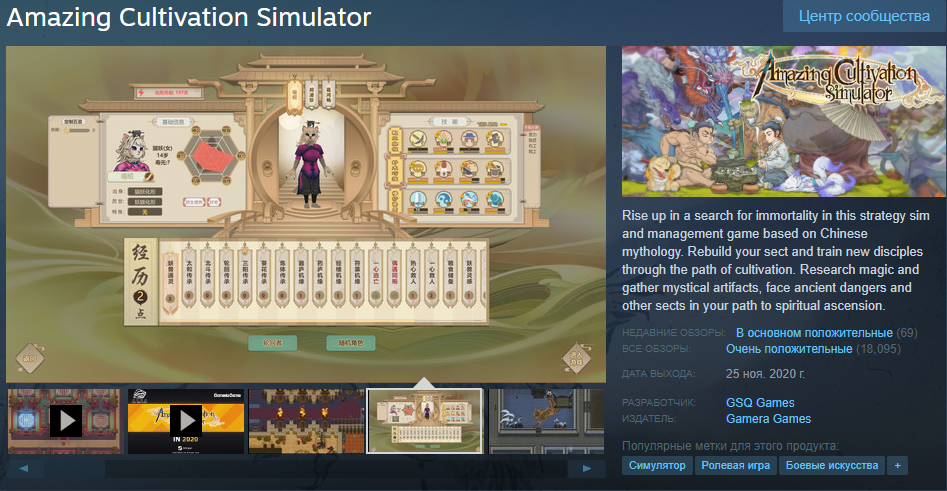Open recent reviews 'В основном положительные' link
Image resolution: width=947 pixels, height=491 pixels.
814,333
